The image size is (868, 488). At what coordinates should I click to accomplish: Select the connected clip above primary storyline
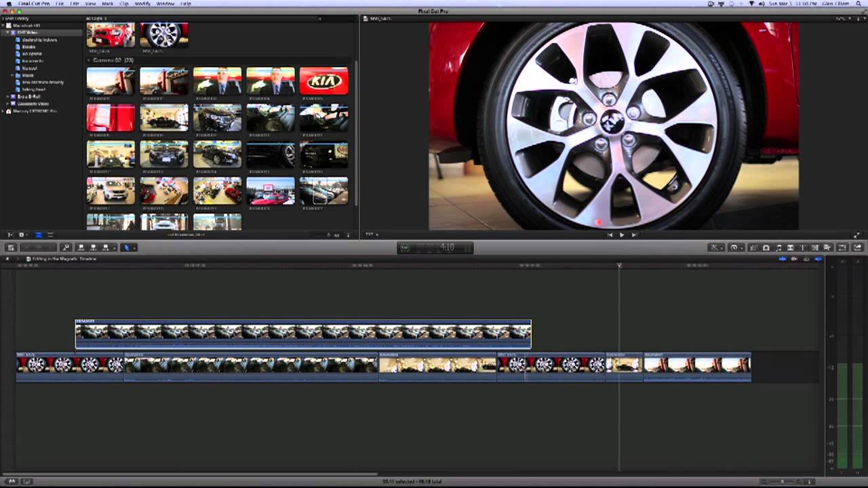[303, 334]
